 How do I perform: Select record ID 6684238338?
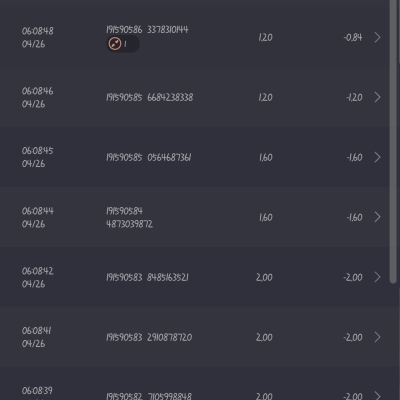170,97
